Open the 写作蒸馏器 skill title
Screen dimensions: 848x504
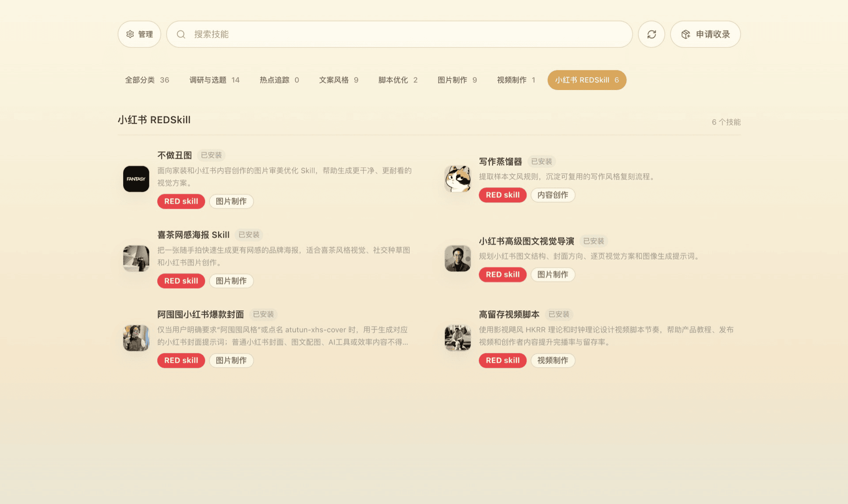500,162
